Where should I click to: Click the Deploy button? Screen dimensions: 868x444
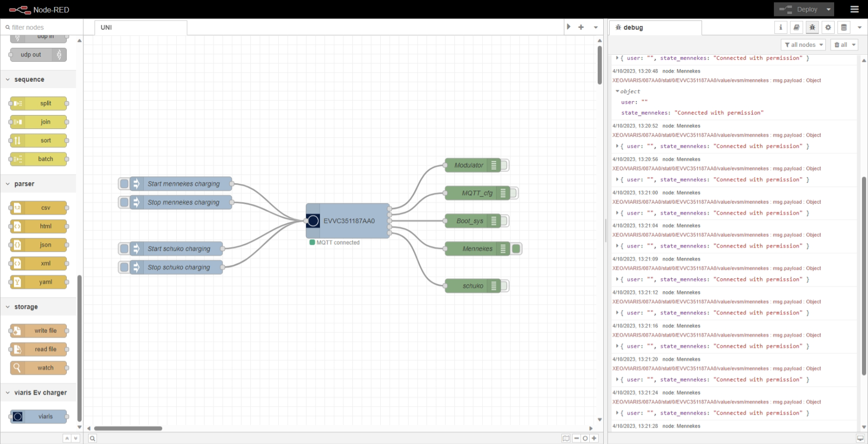[x=798, y=9]
